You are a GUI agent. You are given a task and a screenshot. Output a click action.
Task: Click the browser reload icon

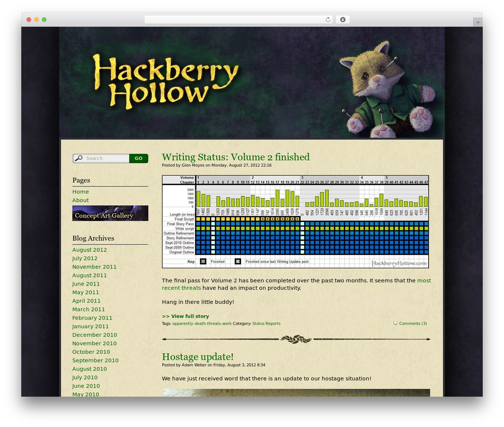[x=328, y=20]
